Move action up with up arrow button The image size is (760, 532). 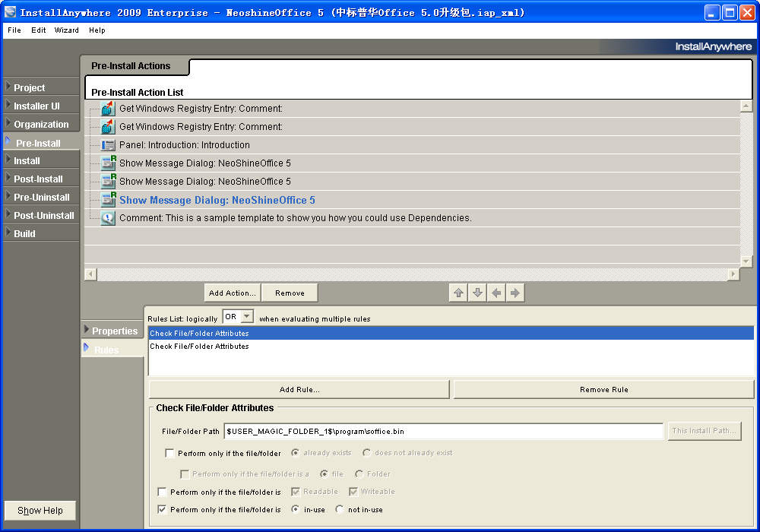pyautogui.click(x=458, y=293)
